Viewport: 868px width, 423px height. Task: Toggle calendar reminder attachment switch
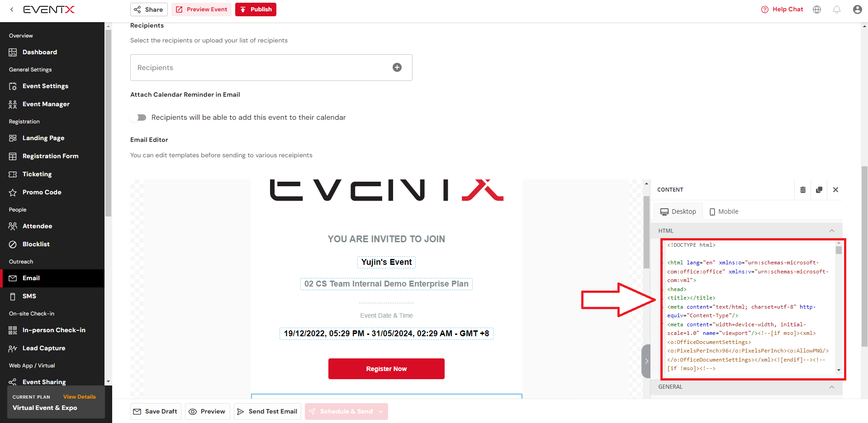point(139,117)
